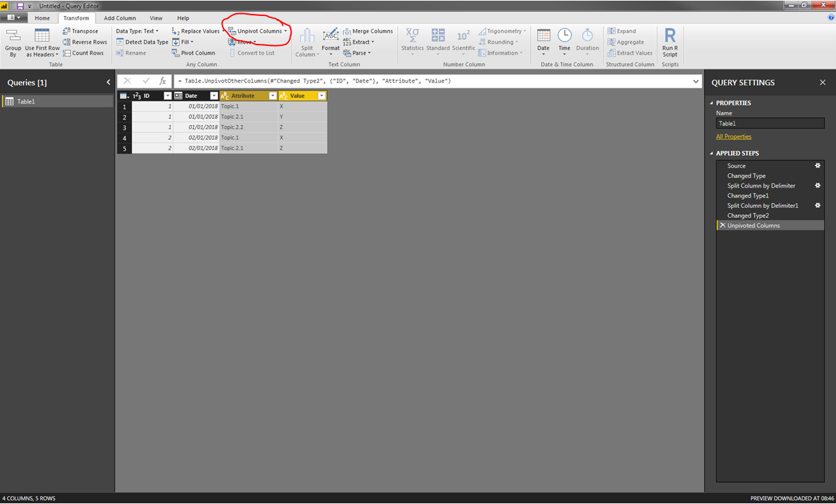Open the help question mark icon
836x504 pixels.
[831, 18]
